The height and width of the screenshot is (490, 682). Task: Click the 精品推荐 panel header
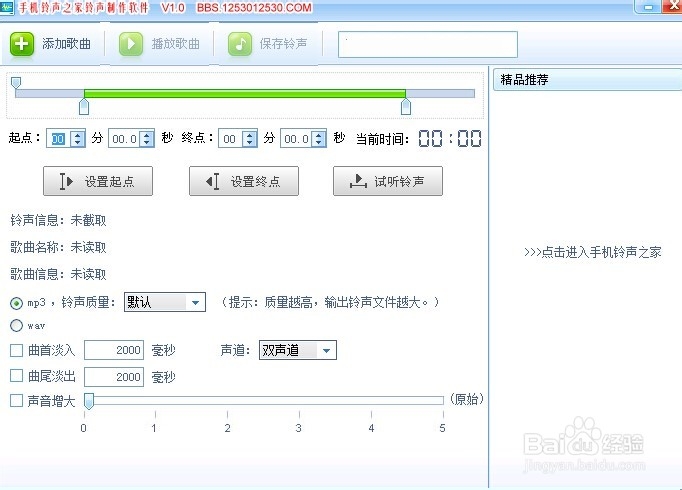pyautogui.click(x=587, y=80)
